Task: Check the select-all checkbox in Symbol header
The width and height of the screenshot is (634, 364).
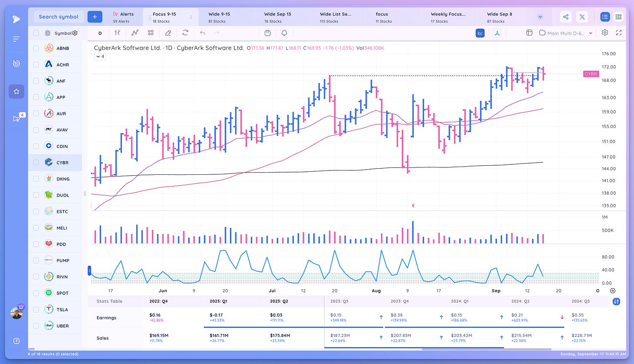Action: point(36,33)
